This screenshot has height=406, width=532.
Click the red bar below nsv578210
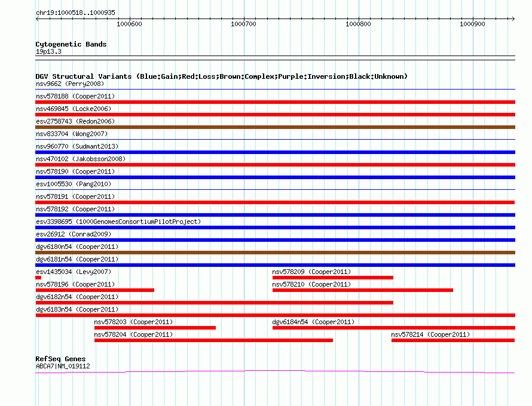pos(363,290)
